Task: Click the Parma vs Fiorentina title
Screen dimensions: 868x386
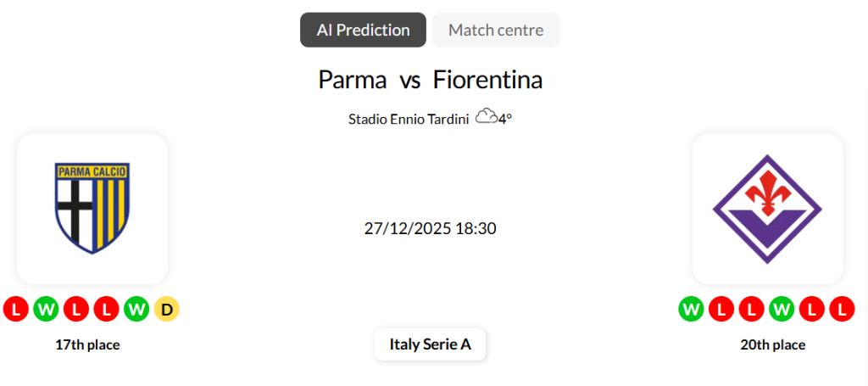Action: 430,80
